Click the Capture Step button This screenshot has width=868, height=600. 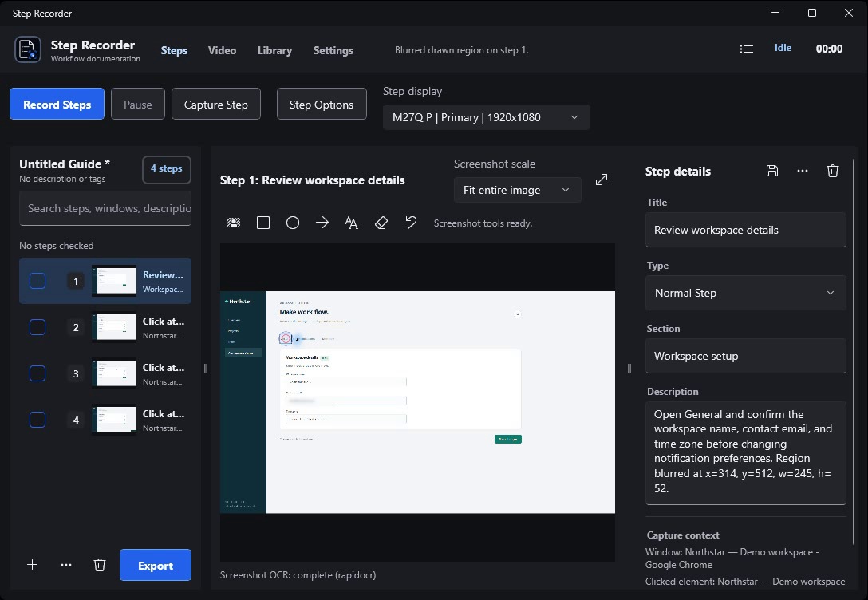216,104
